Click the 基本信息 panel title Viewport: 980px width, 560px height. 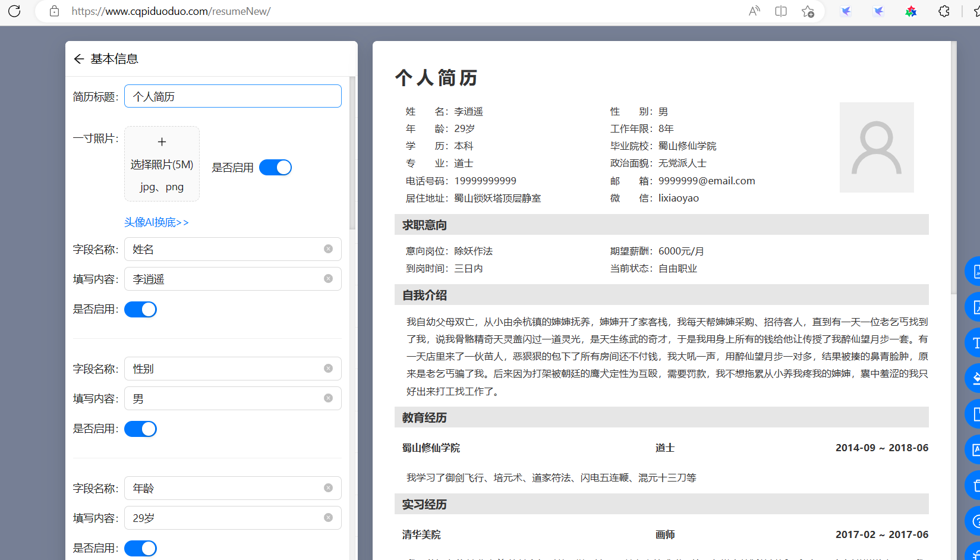coord(114,58)
